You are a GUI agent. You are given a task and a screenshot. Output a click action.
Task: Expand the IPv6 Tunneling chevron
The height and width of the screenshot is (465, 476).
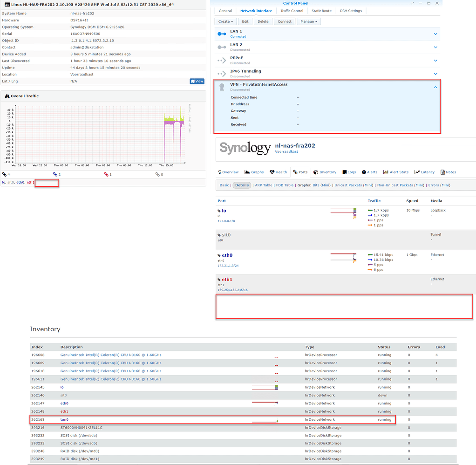pos(435,74)
